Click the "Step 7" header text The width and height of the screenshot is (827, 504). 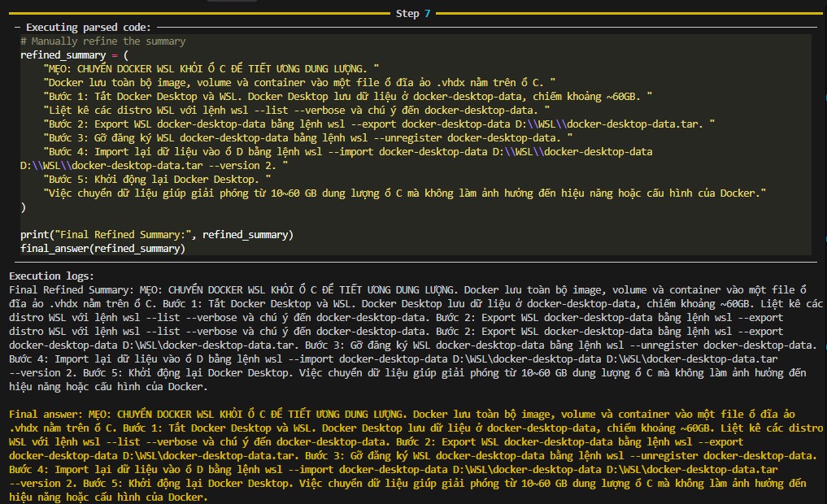[x=413, y=14]
